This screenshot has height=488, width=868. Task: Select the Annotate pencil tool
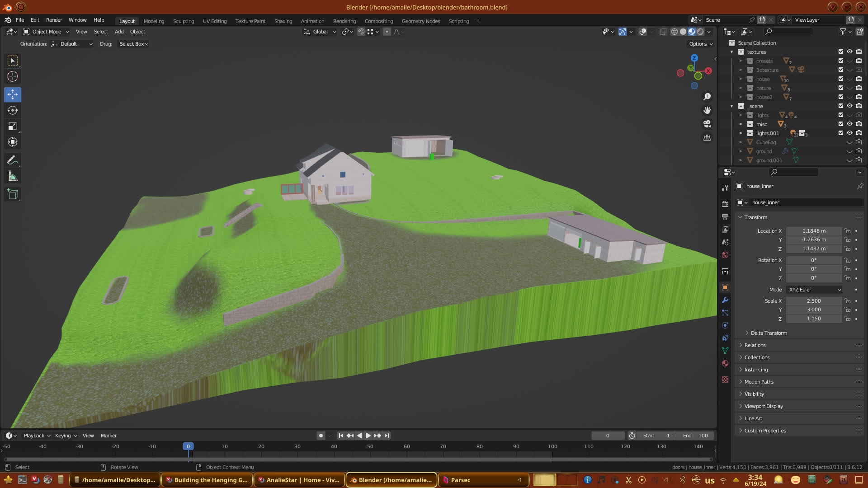(13, 160)
